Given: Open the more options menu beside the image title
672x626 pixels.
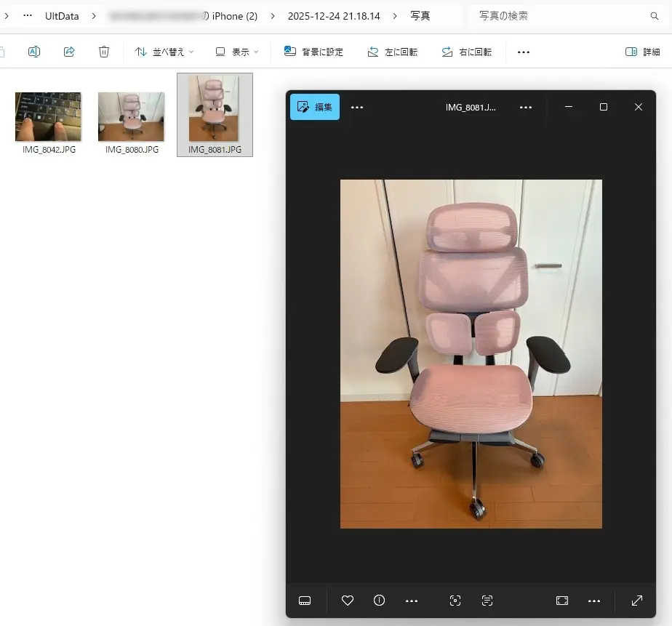Looking at the screenshot, I should [x=526, y=107].
